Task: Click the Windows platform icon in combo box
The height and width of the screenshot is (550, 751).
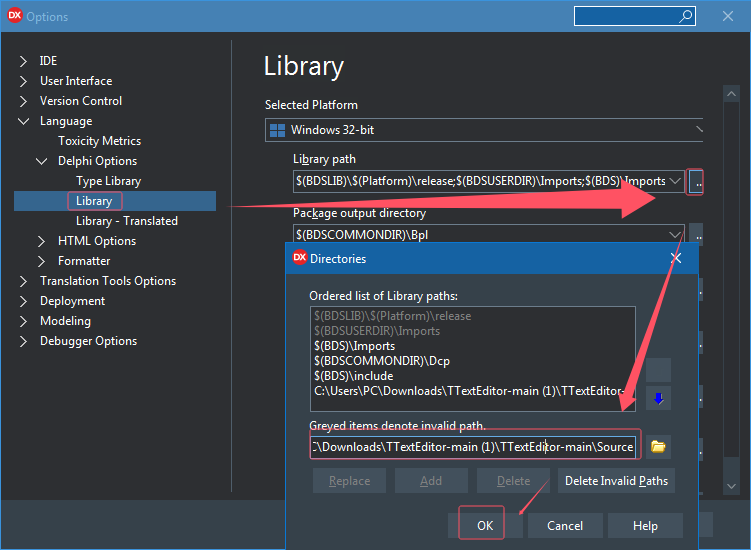Action: 277,130
